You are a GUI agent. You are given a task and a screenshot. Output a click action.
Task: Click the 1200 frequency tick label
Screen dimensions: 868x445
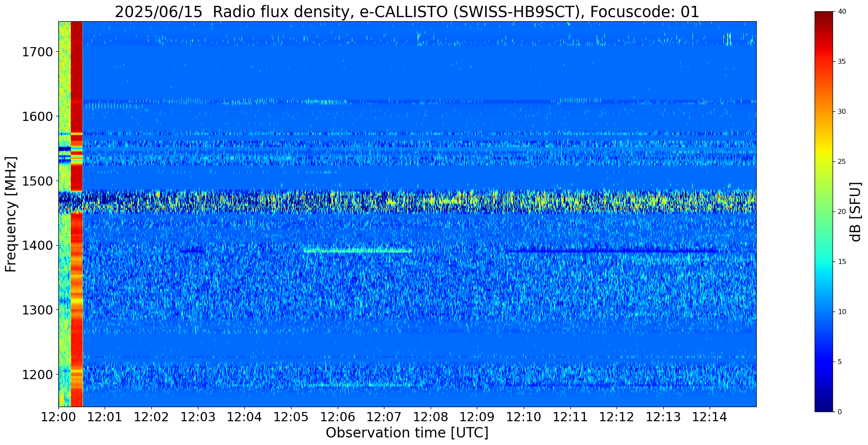point(37,375)
